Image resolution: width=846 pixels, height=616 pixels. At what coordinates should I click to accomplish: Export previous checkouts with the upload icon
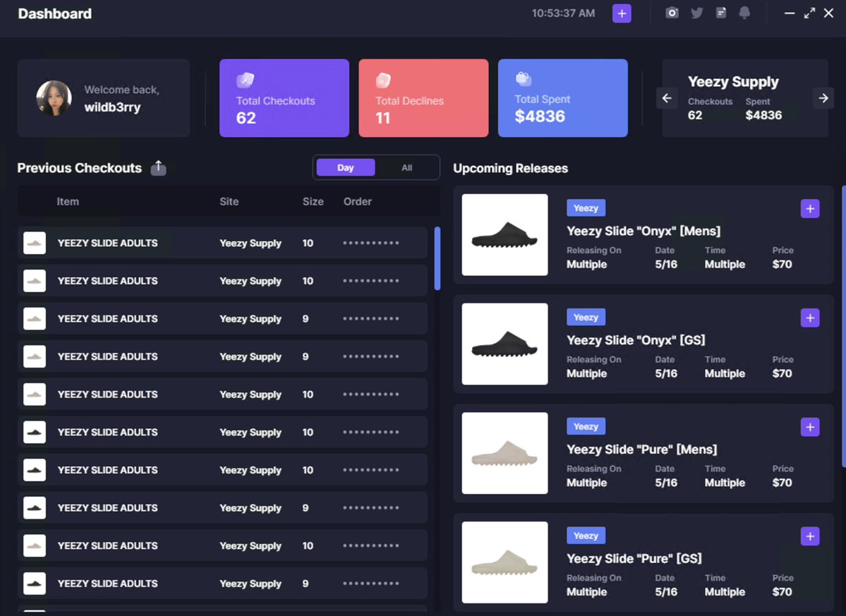[x=158, y=168]
